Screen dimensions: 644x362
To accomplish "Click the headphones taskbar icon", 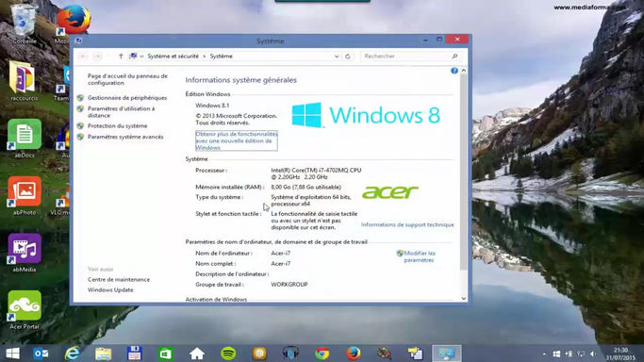I will pos(290,354).
